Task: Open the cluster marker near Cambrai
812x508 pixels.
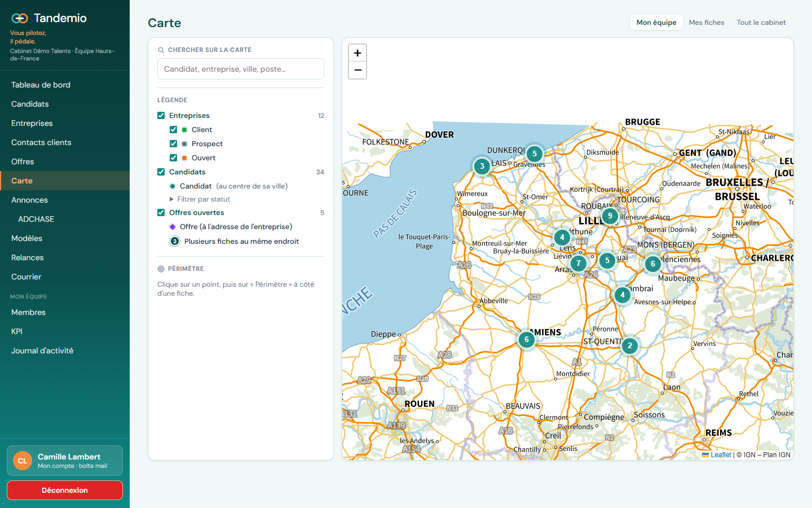Action: [x=622, y=295]
